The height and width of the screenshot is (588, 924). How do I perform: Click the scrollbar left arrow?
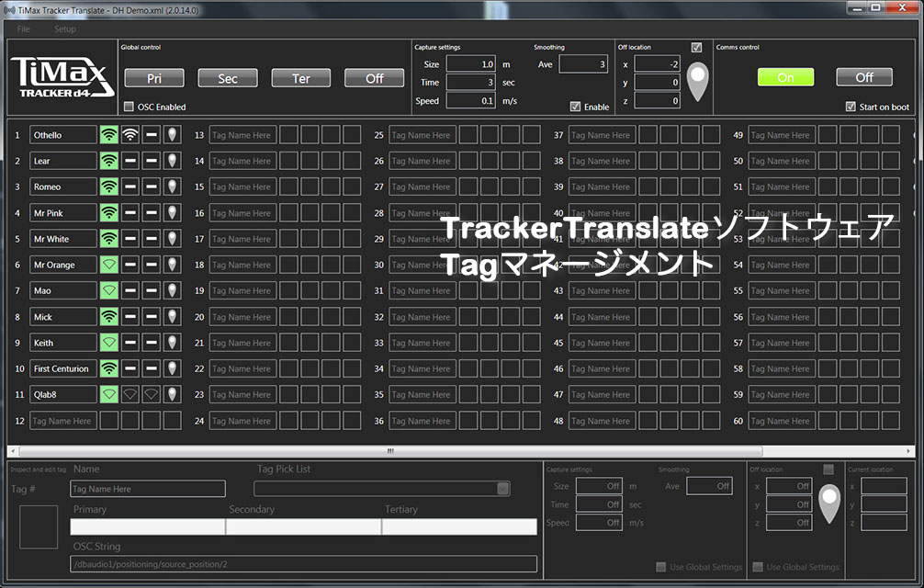click(x=13, y=451)
